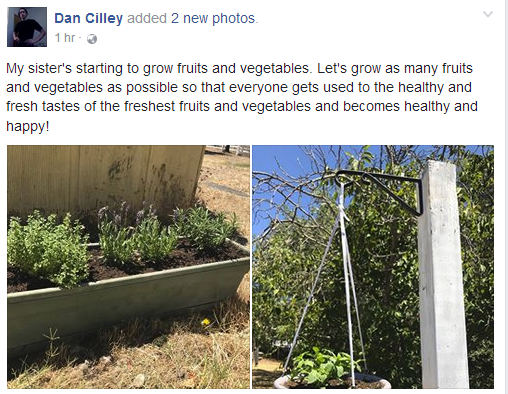The width and height of the screenshot is (508, 394).
Task: Click the Dan Cilley name link
Action: [x=88, y=18]
